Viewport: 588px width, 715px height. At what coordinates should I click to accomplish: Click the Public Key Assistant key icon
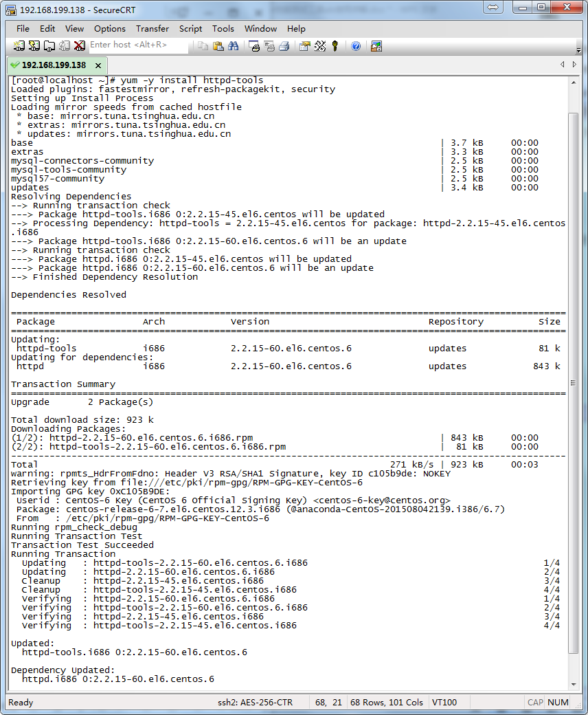(x=335, y=46)
